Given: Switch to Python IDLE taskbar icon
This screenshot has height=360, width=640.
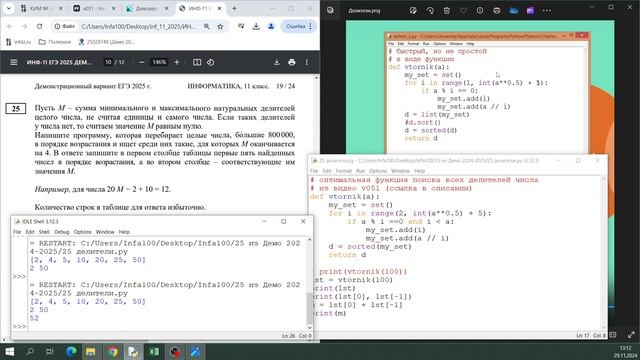Looking at the screenshot, I should 133,351.
